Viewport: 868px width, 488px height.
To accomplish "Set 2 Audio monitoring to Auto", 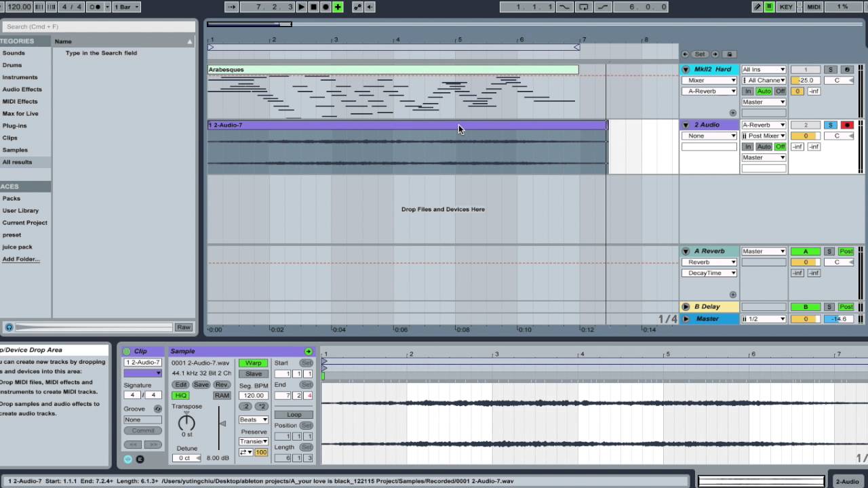I will pos(764,146).
